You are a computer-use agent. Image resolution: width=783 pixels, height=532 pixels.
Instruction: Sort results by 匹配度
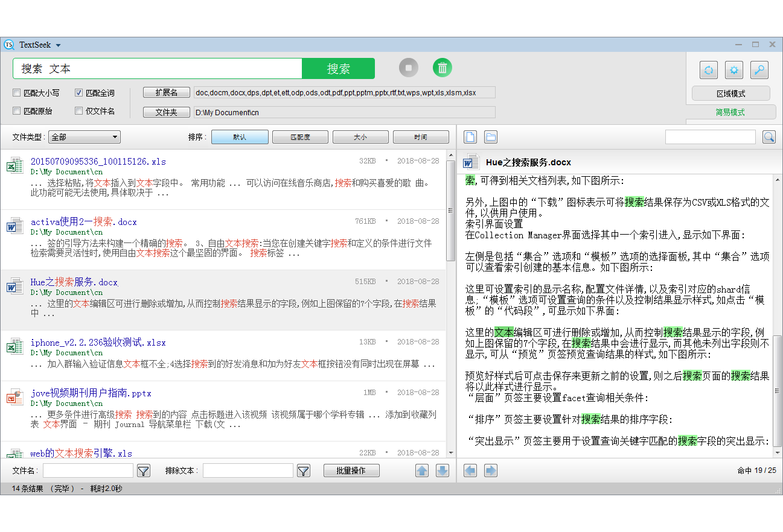[300, 137]
